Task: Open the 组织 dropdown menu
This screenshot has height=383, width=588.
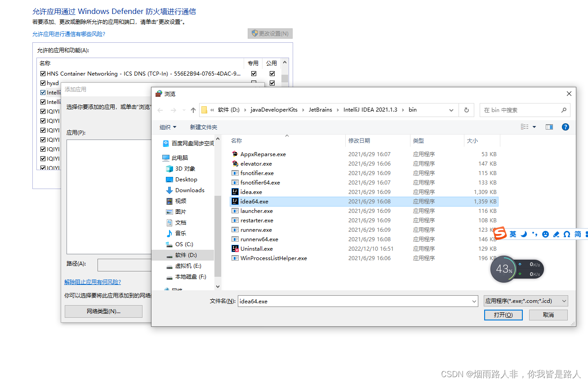Action: click(x=168, y=127)
